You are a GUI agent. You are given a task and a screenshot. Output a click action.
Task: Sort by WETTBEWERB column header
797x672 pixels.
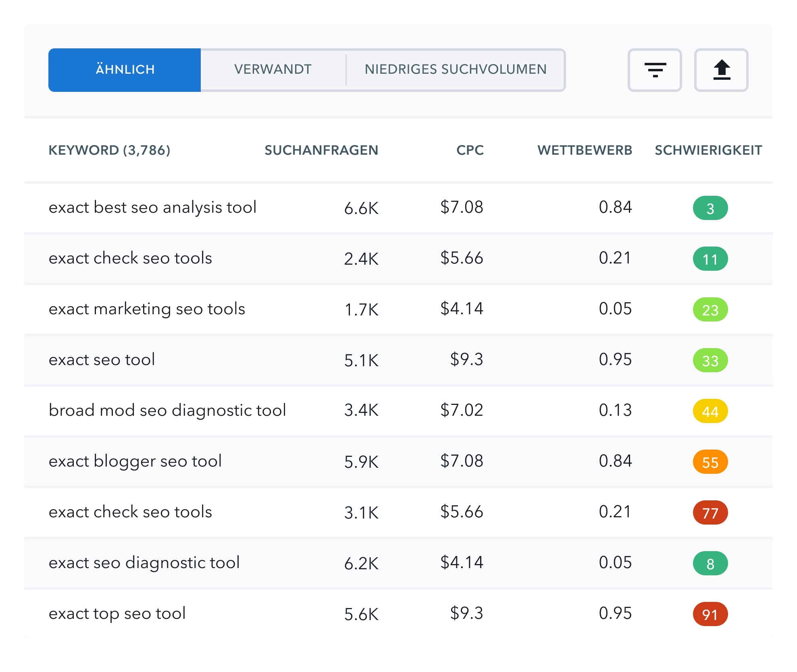585,150
